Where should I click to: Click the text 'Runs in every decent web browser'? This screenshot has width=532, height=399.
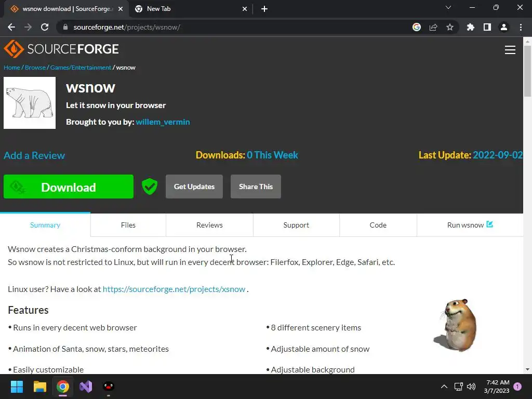click(x=75, y=328)
